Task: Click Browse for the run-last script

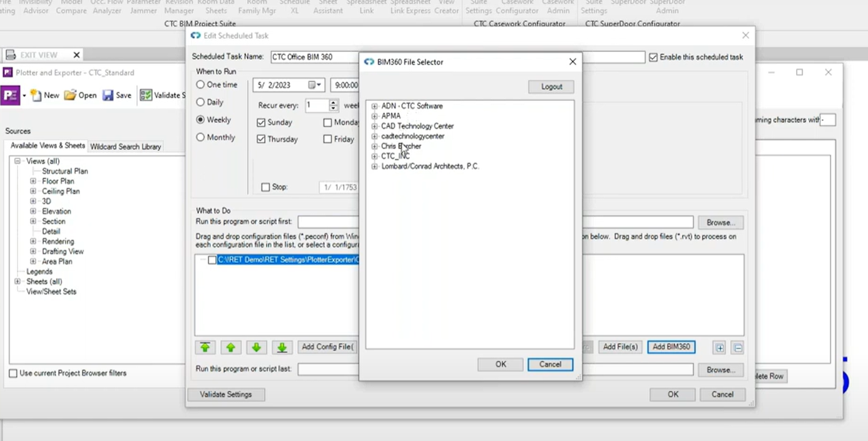Action: click(720, 370)
